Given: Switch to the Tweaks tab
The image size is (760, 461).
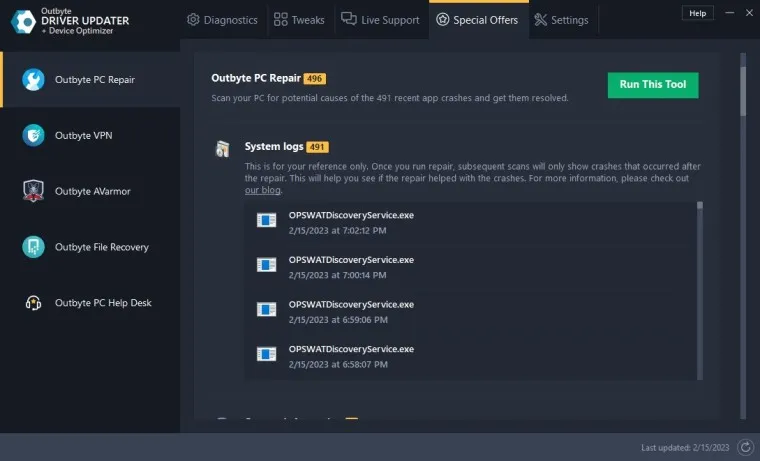Looking at the screenshot, I should (x=300, y=20).
